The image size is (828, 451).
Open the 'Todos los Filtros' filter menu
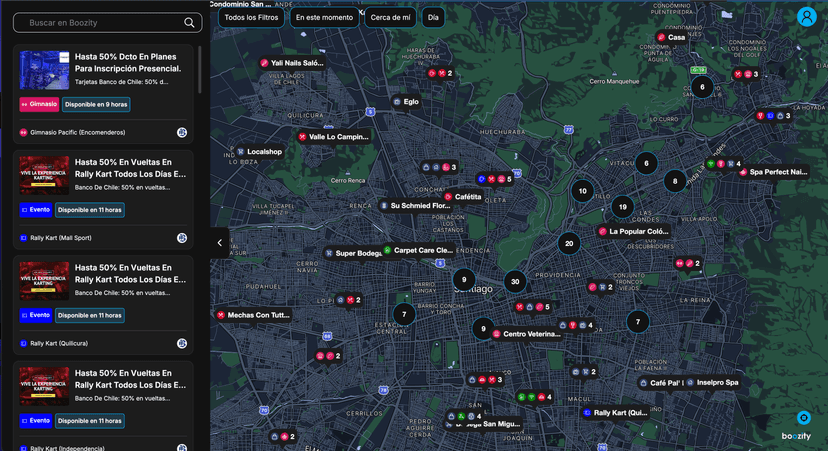point(251,17)
